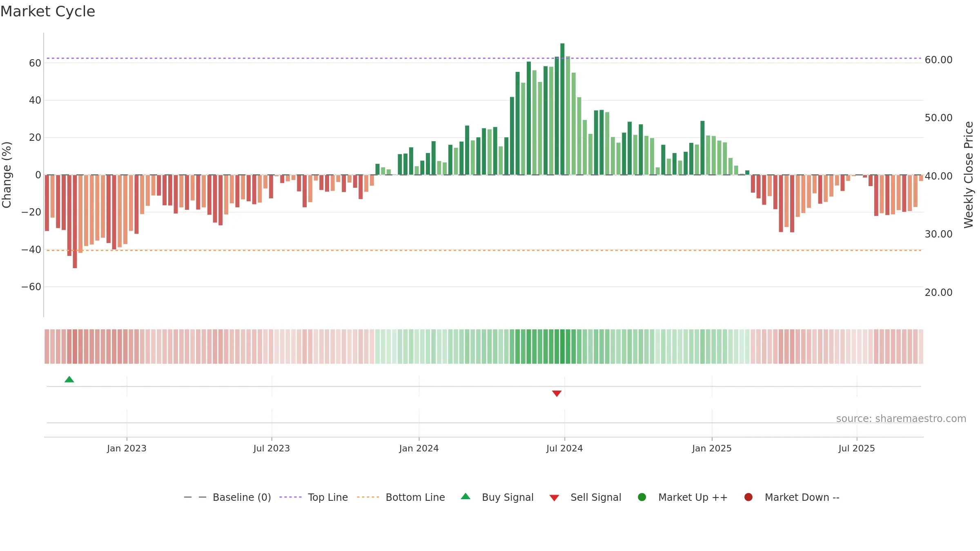Click the orange dotted line sample in the legend
This screenshot has width=980, height=551.
(368, 497)
